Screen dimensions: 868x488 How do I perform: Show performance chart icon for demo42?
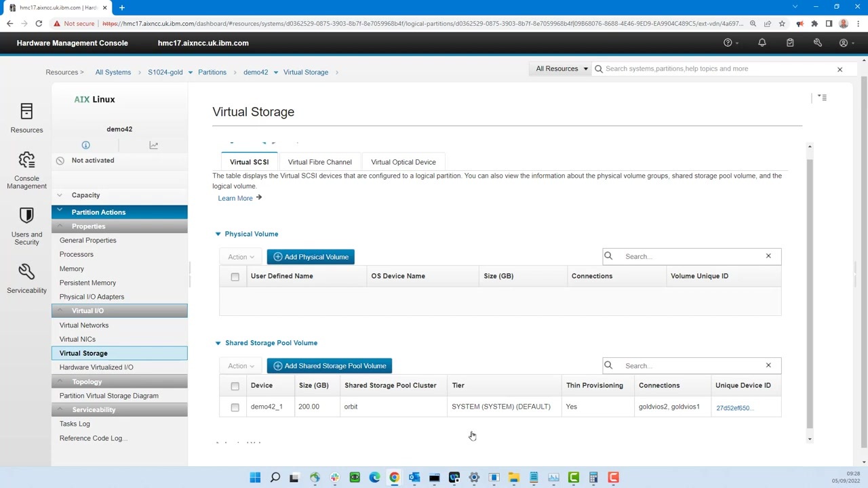coord(154,145)
